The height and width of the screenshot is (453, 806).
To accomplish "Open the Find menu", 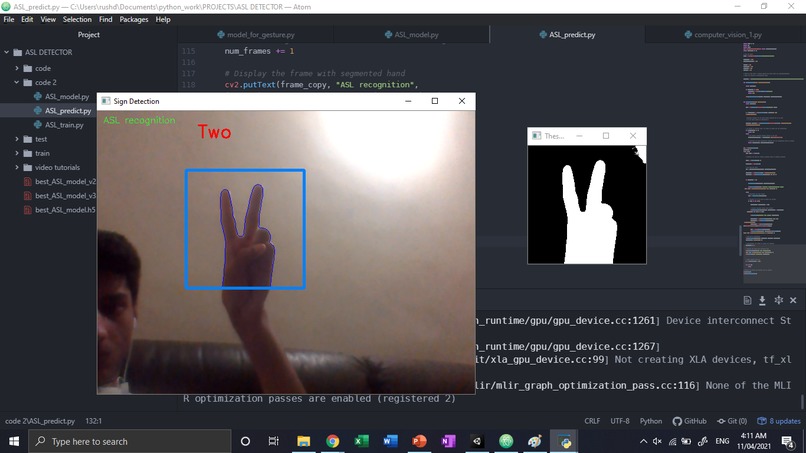I will (105, 20).
